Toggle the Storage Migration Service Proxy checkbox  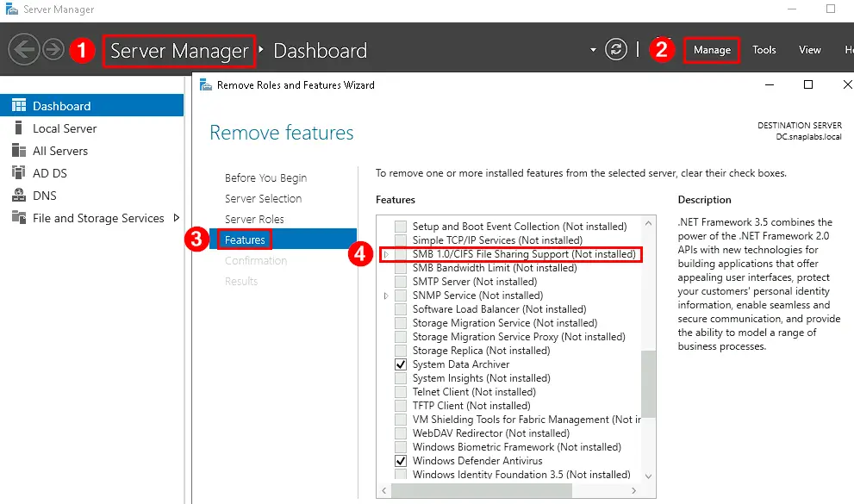click(401, 336)
